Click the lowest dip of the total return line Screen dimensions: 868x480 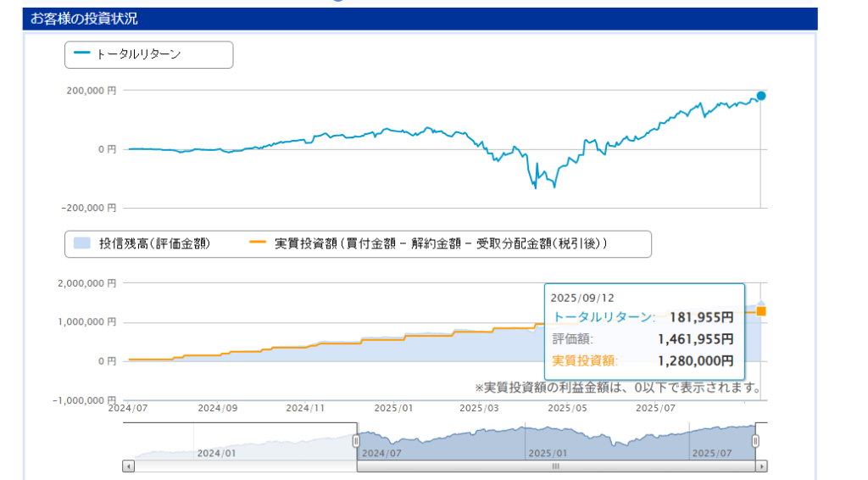(536, 187)
